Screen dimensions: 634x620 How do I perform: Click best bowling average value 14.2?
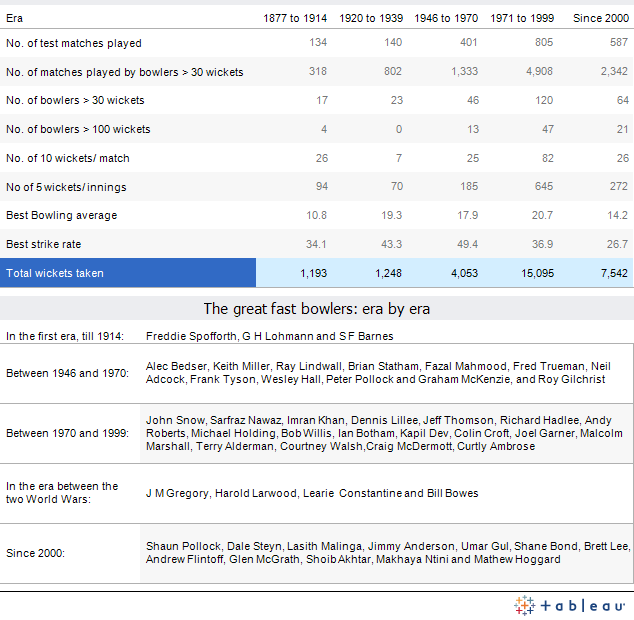coord(617,215)
